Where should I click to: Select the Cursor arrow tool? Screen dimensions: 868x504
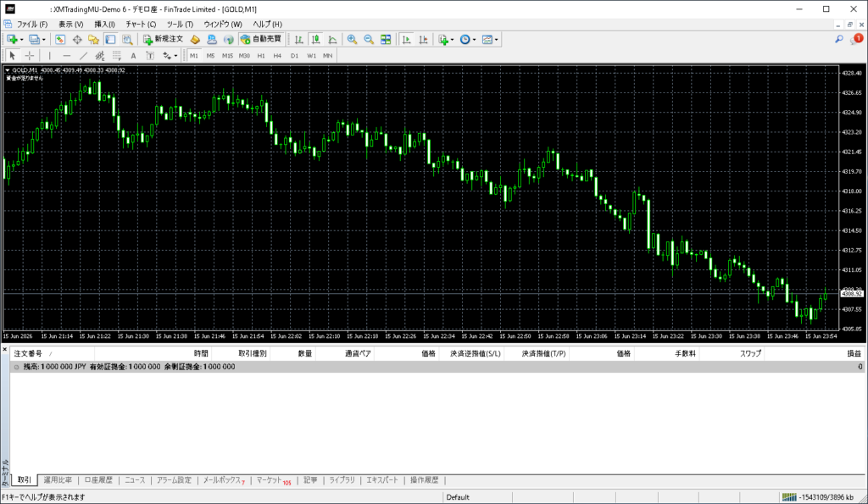click(x=12, y=55)
